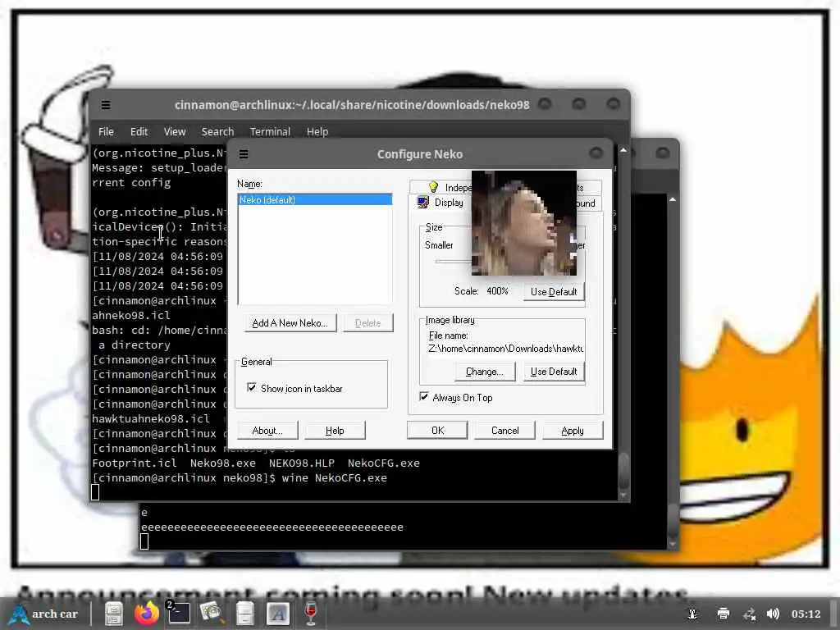Click the About... button
840x630 pixels.
pos(267,431)
